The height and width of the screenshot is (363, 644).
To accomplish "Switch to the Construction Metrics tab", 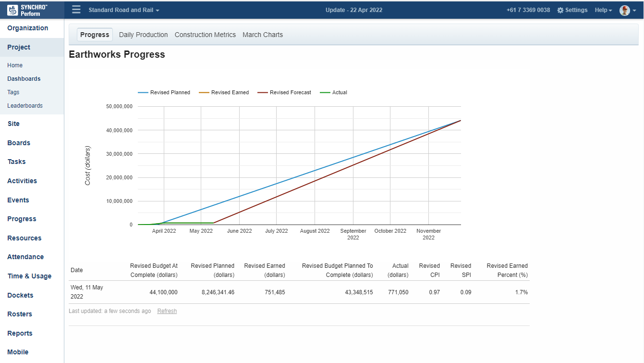I will [x=205, y=35].
